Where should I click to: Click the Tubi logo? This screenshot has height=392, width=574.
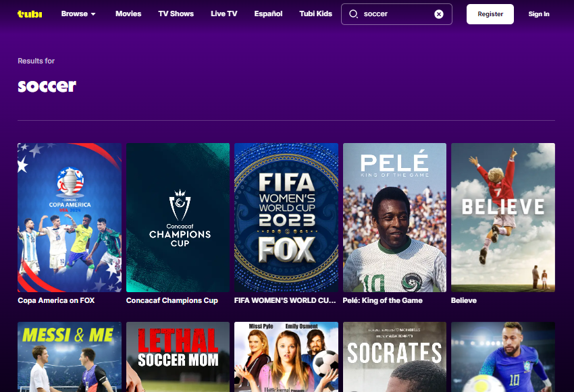click(28, 13)
